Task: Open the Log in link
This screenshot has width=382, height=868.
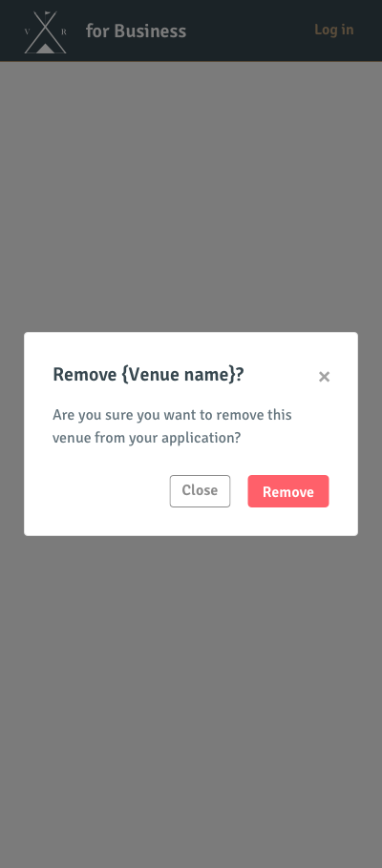Action: coord(333,30)
